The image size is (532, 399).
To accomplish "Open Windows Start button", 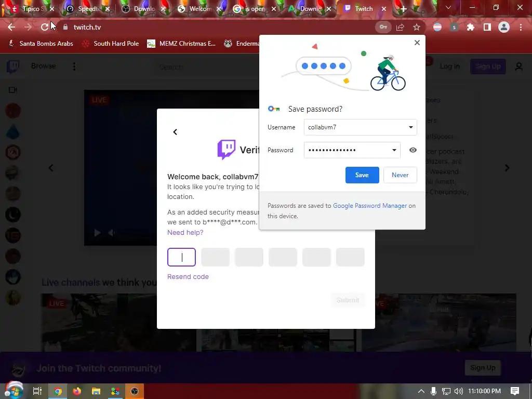I will [x=14, y=390].
